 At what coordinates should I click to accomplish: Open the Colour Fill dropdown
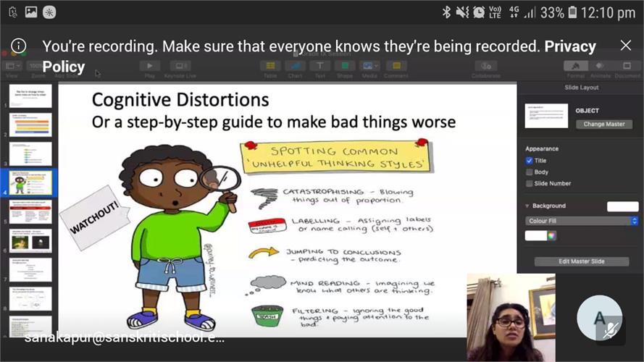581,221
